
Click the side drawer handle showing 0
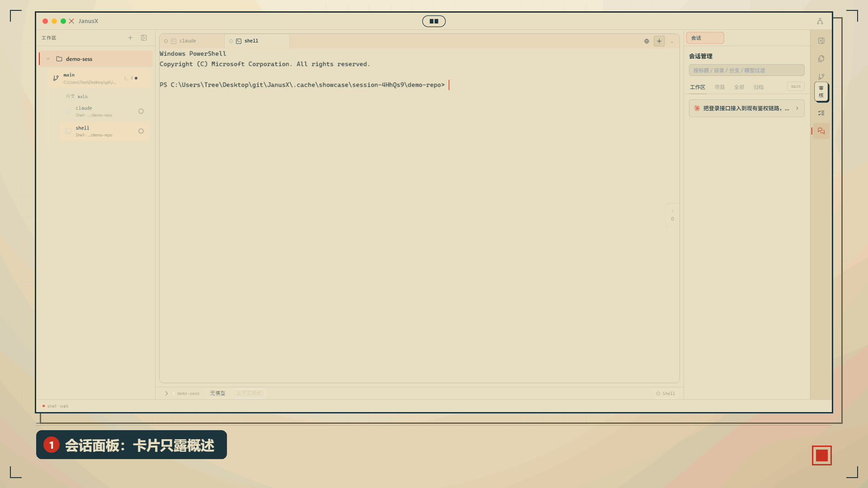tap(672, 215)
